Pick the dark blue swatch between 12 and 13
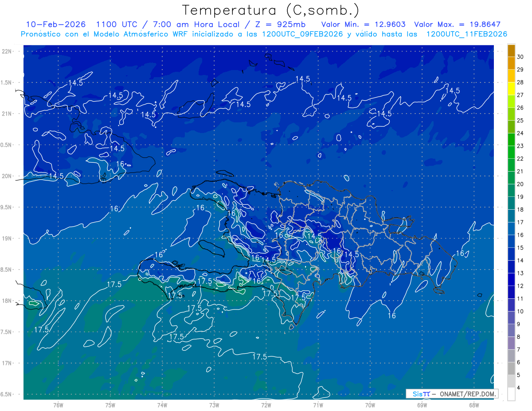The image size is (532, 411). click(511, 280)
